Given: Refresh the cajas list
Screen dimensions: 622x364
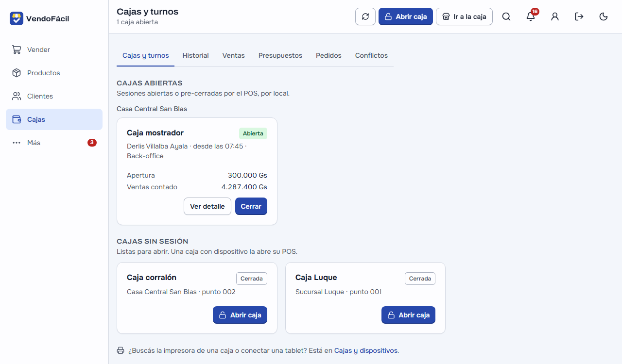Looking at the screenshot, I should click(x=365, y=17).
